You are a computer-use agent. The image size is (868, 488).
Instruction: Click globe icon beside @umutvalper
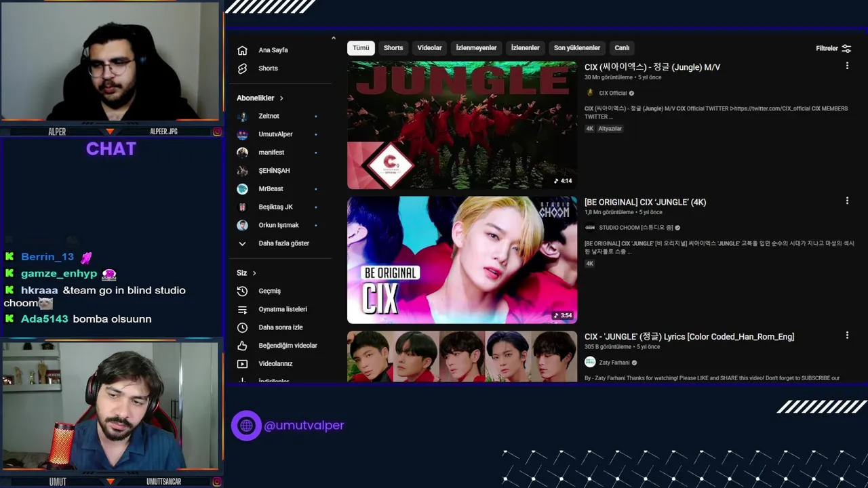(246, 426)
